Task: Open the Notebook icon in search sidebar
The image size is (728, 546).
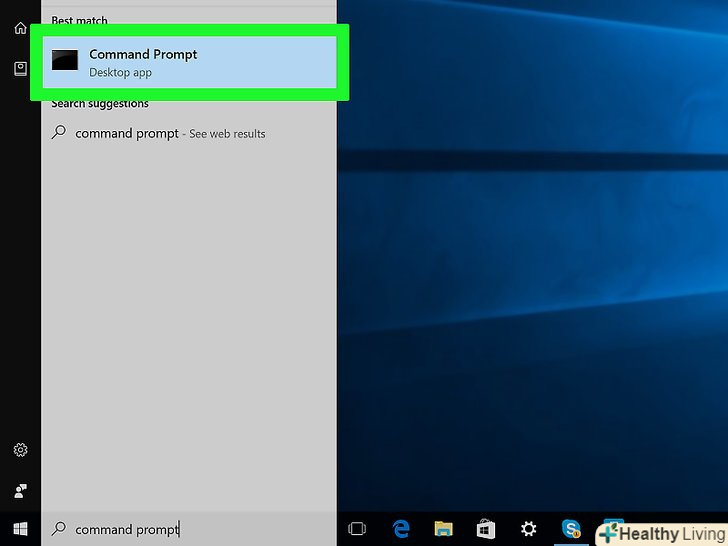Action: [x=20, y=68]
